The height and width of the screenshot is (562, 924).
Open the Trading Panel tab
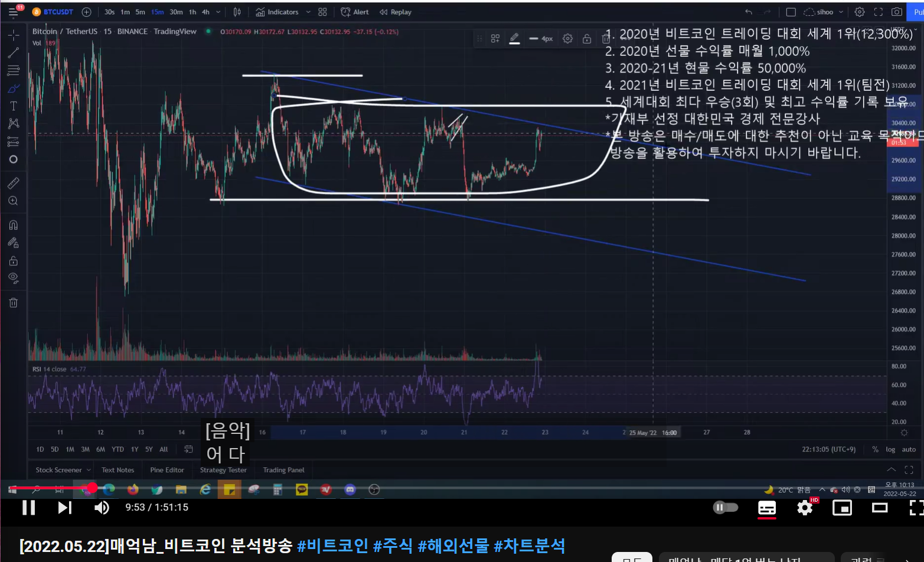pos(283,470)
